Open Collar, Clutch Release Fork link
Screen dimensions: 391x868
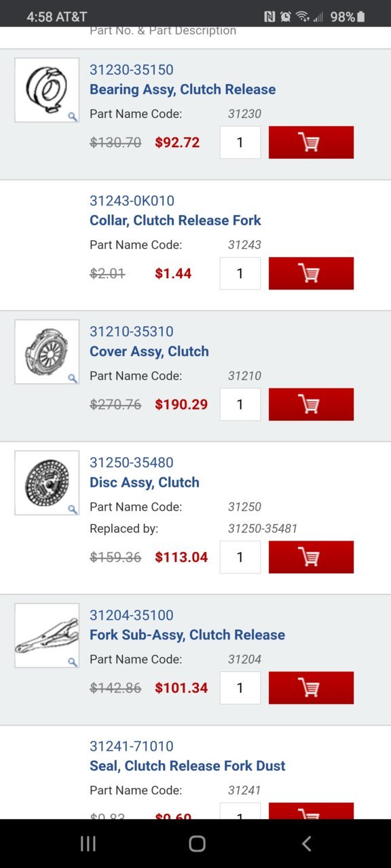coord(175,220)
